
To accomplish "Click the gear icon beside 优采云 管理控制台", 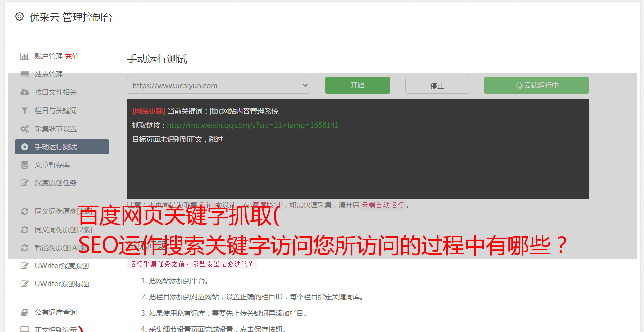I will point(19,17).
